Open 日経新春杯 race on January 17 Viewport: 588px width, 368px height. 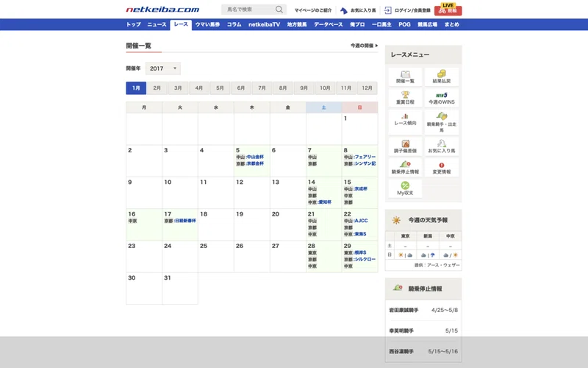pyautogui.click(x=185, y=221)
